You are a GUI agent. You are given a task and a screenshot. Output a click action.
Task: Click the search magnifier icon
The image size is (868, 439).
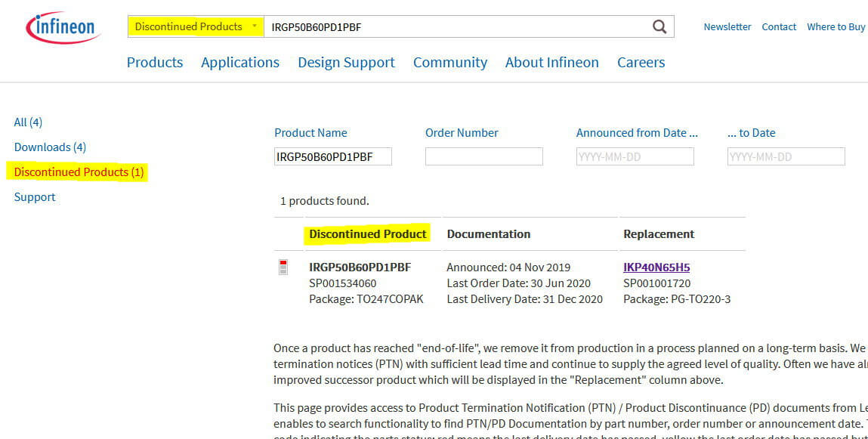click(x=659, y=26)
